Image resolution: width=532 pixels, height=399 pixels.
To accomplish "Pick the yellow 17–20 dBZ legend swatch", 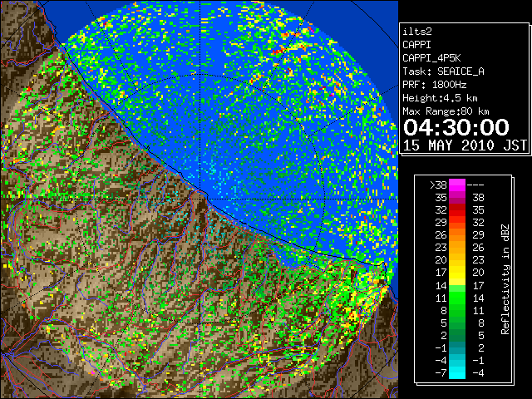I will [x=457, y=273].
